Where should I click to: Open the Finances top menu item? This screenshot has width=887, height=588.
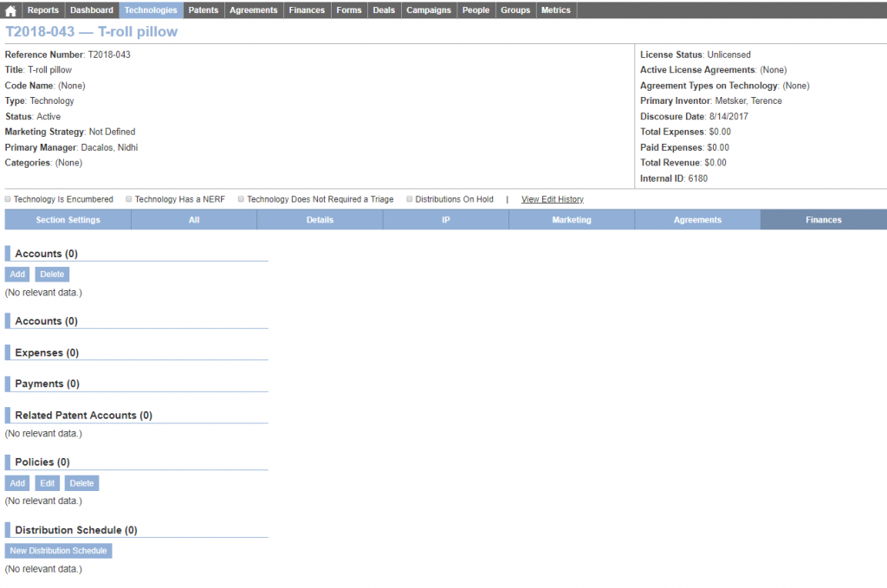click(307, 10)
